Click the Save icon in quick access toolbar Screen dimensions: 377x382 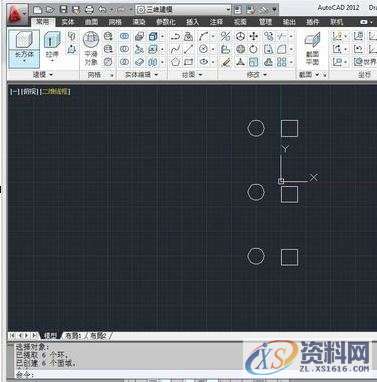(x=63, y=10)
